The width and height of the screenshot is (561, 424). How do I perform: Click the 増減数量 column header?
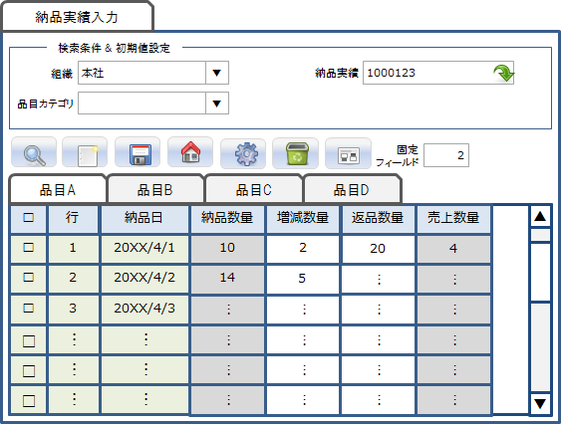pos(303,219)
